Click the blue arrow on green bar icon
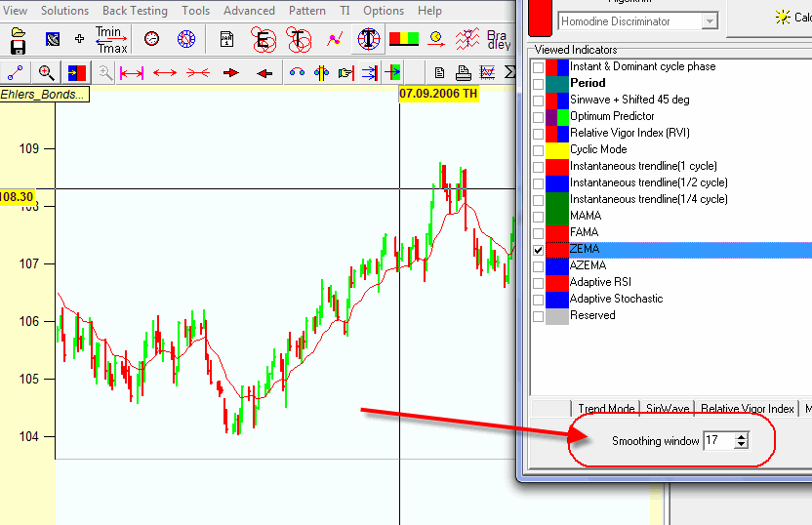Image resolution: width=812 pixels, height=525 pixels. pos(393,72)
